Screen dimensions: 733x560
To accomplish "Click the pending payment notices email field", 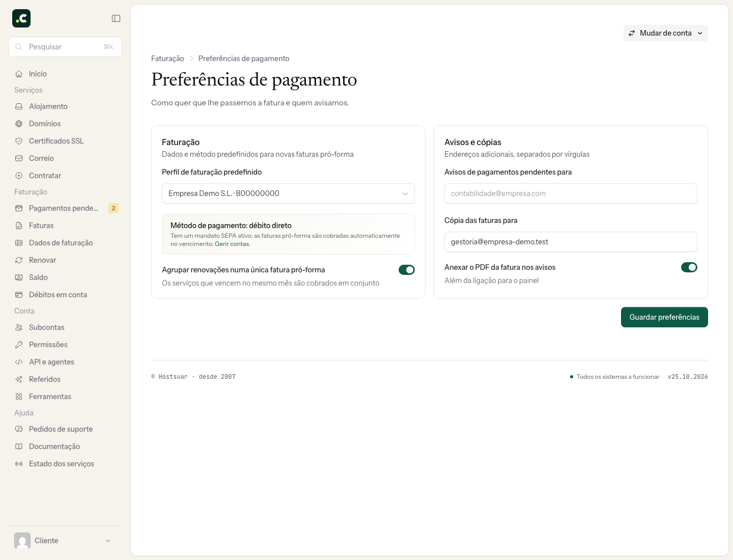I will tap(571, 193).
